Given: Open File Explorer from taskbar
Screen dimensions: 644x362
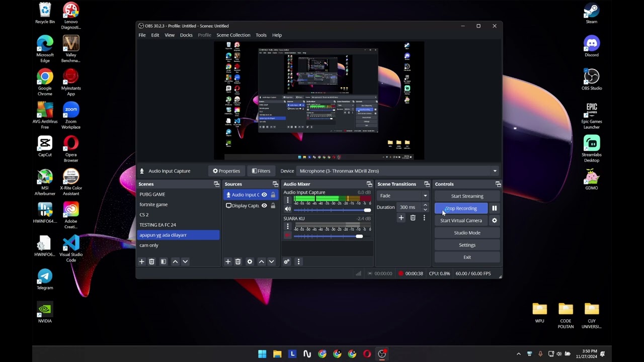Looking at the screenshot, I should tap(277, 354).
